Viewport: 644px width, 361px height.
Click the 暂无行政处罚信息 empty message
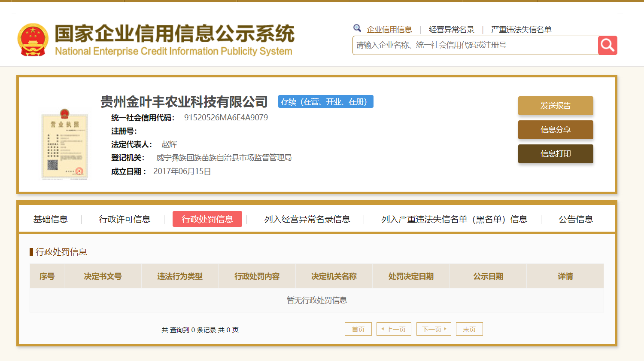point(317,300)
